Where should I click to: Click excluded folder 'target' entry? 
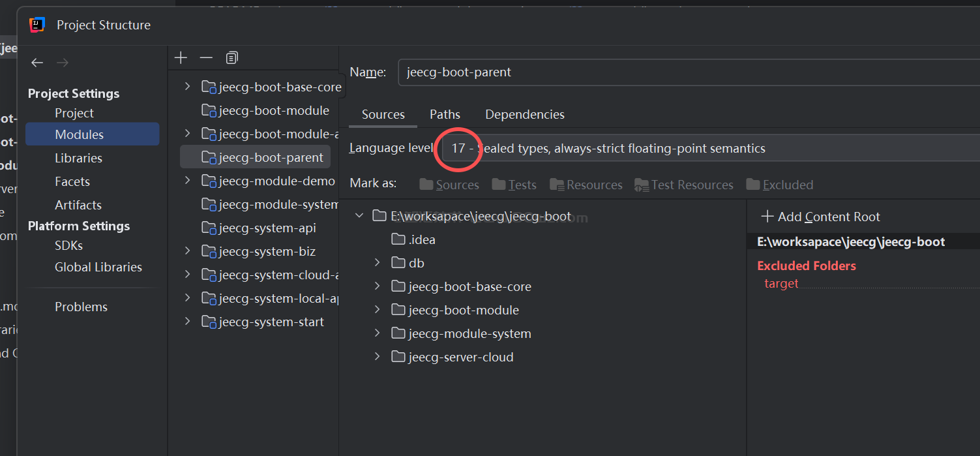781,284
